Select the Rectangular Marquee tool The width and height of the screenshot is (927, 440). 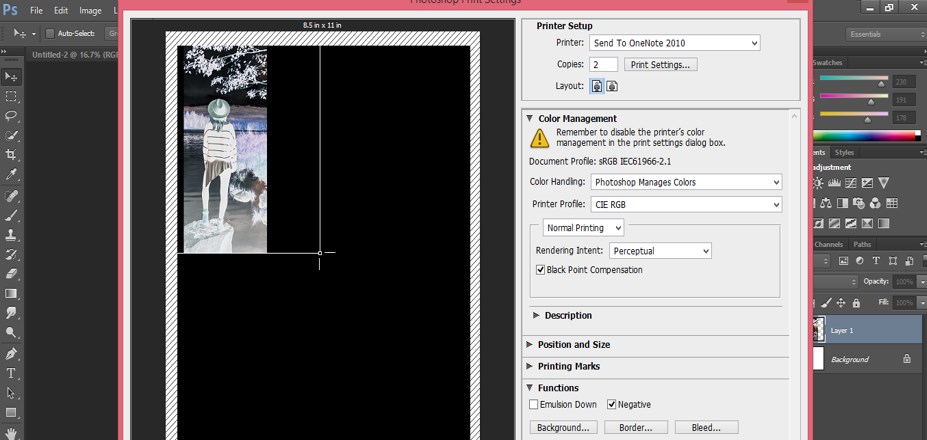(11, 96)
